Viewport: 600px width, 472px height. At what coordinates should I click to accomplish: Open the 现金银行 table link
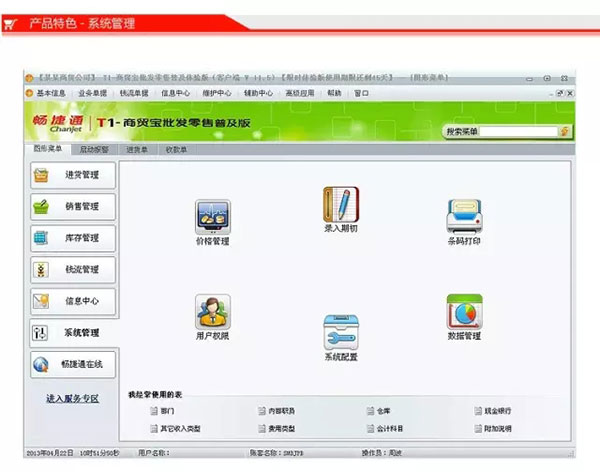[x=498, y=411]
